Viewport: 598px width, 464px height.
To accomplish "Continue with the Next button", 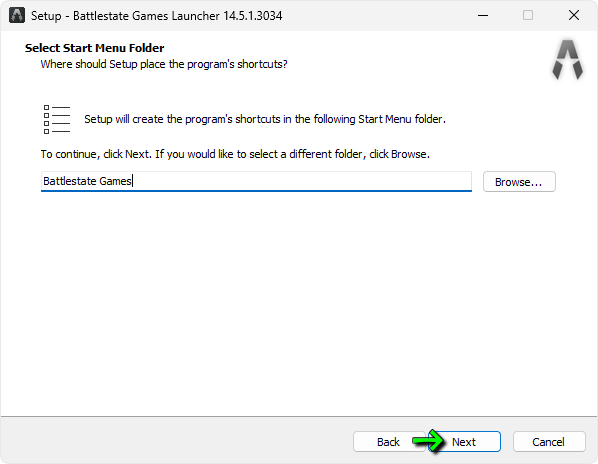I will pos(464,442).
